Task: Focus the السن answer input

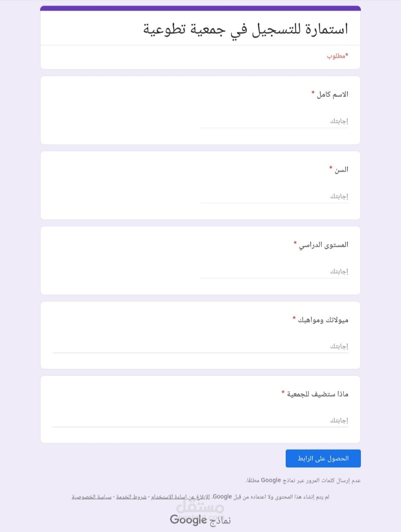Action: [x=274, y=196]
